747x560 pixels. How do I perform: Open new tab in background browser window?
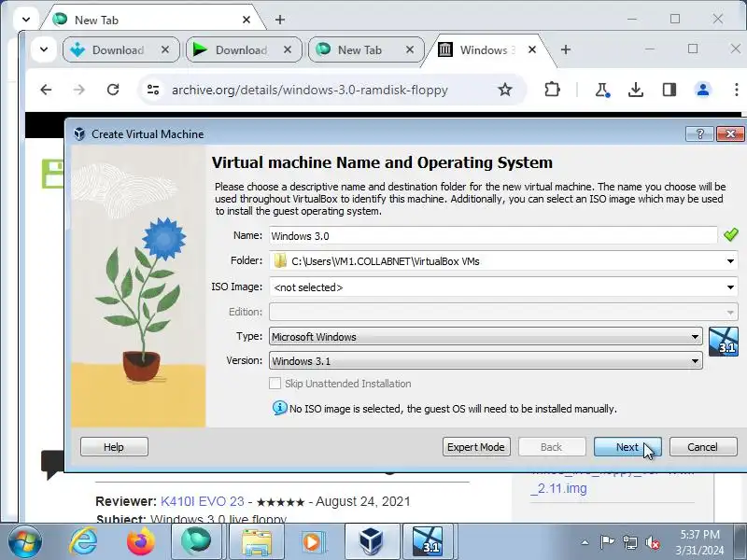coord(280,20)
